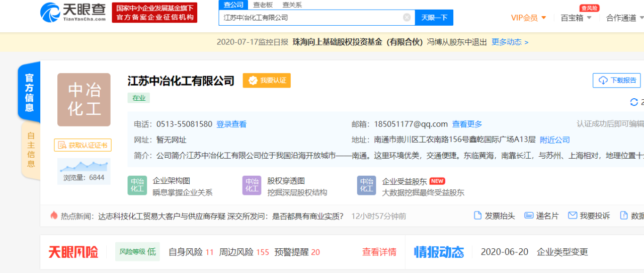The width and height of the screenshot is (644, 273).
Task: Select the 查关系 search tab
Action: (292, 5)
